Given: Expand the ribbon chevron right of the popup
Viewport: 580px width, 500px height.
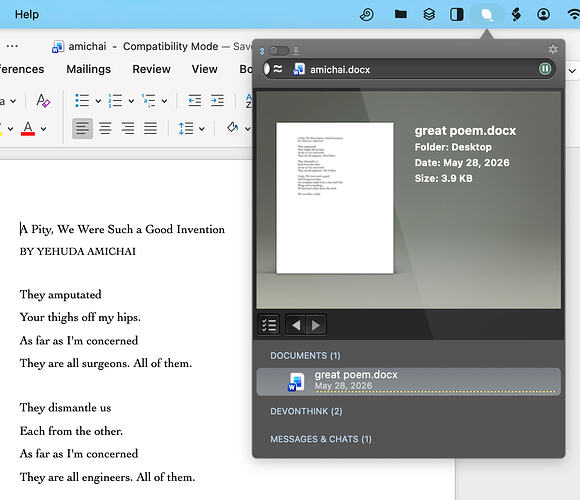Looking at the screenshot, I should pyautogui.click(x=572, y=70).
